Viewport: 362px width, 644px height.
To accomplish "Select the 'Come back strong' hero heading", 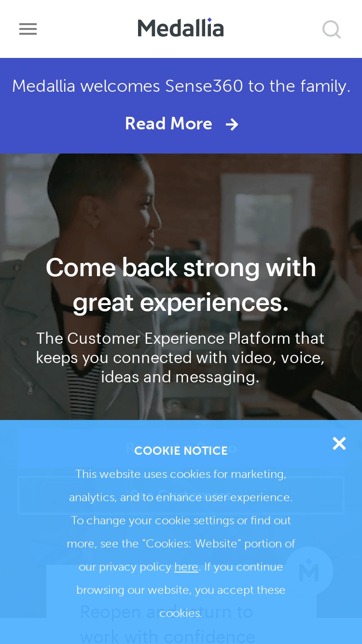I will pos(181,285).
